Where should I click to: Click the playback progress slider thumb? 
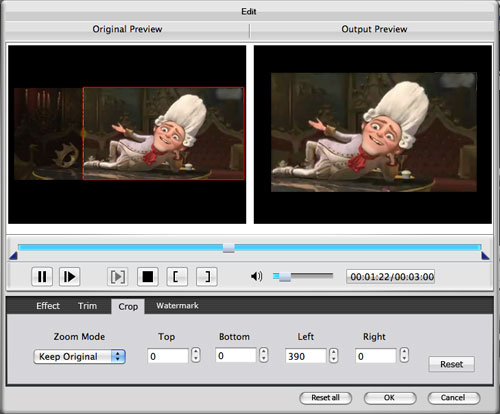[228, 248]
